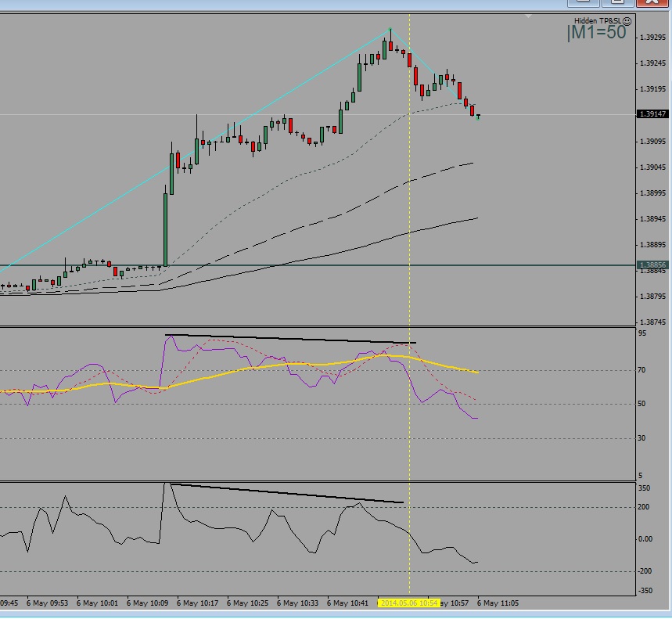Click the tall green breakout candle near 10:15
672x619 pixels.
(x=165, y=229)
